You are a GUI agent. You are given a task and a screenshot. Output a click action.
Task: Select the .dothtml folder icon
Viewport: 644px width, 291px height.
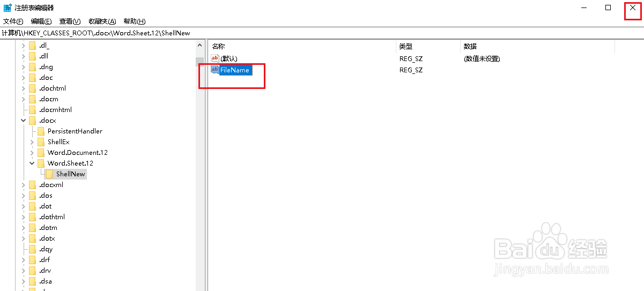pos(32,217)
